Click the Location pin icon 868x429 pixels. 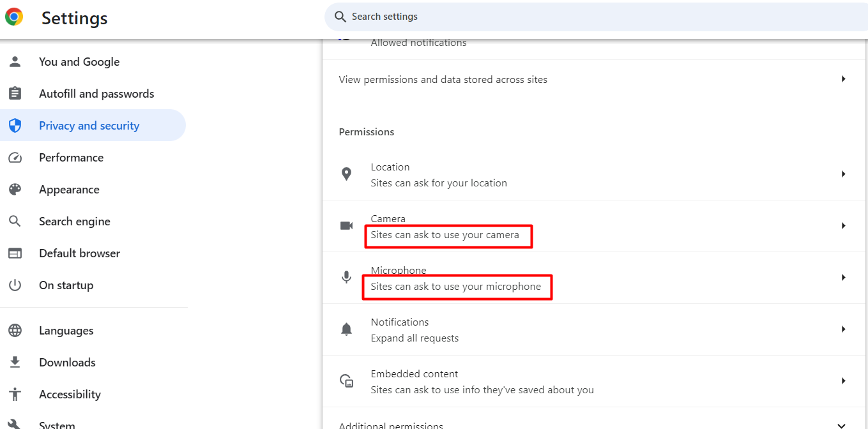346,174
